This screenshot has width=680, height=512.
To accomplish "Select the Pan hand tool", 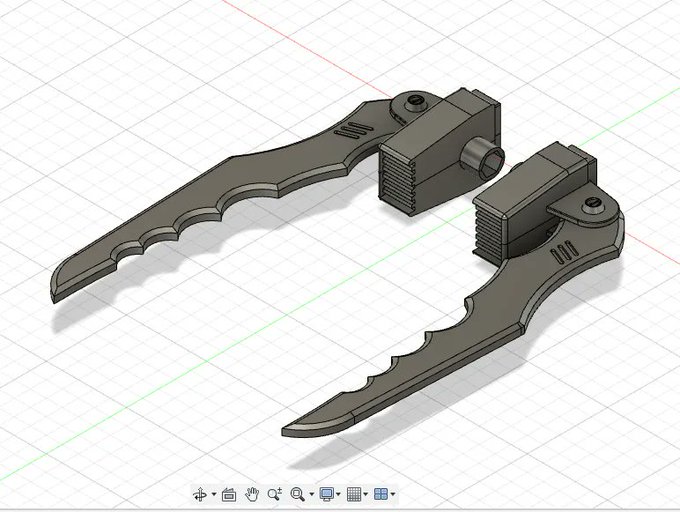I will (252, 494).
